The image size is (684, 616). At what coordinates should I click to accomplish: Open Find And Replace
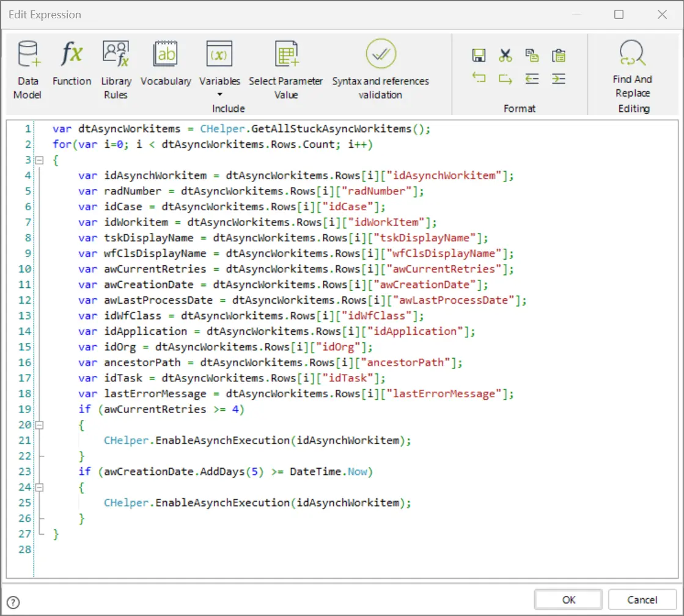click(633, 68)
